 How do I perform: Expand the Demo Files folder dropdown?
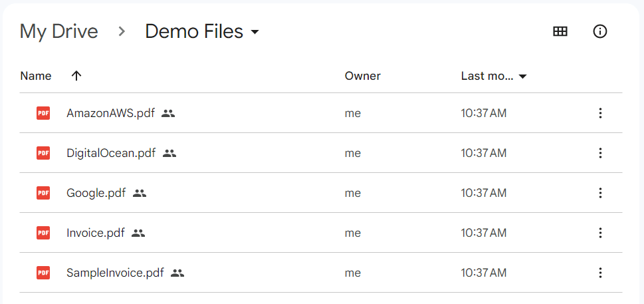tap(255, 32)
